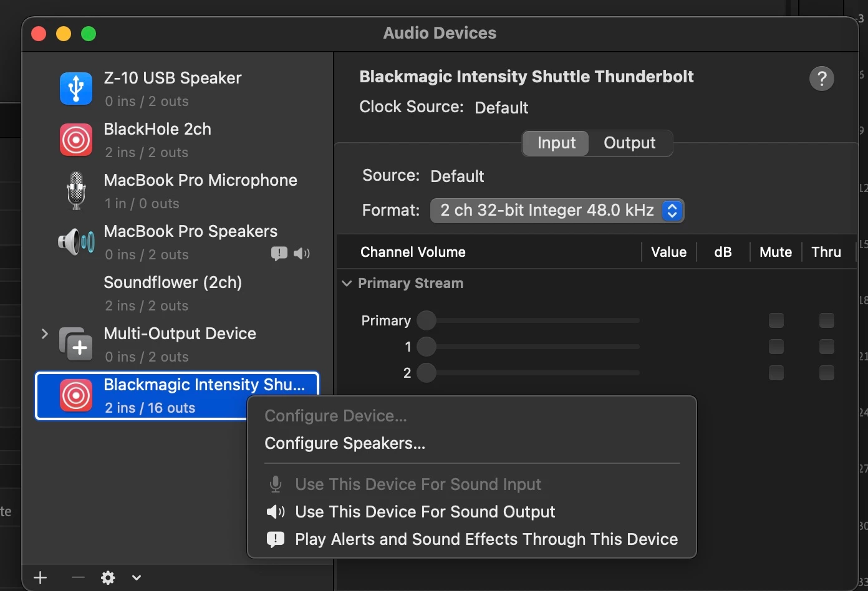Click the speaker icon beside Sound Output menu item
This screenshot has height=591, width=868.
pyautogui.click(x=276, y=512)
